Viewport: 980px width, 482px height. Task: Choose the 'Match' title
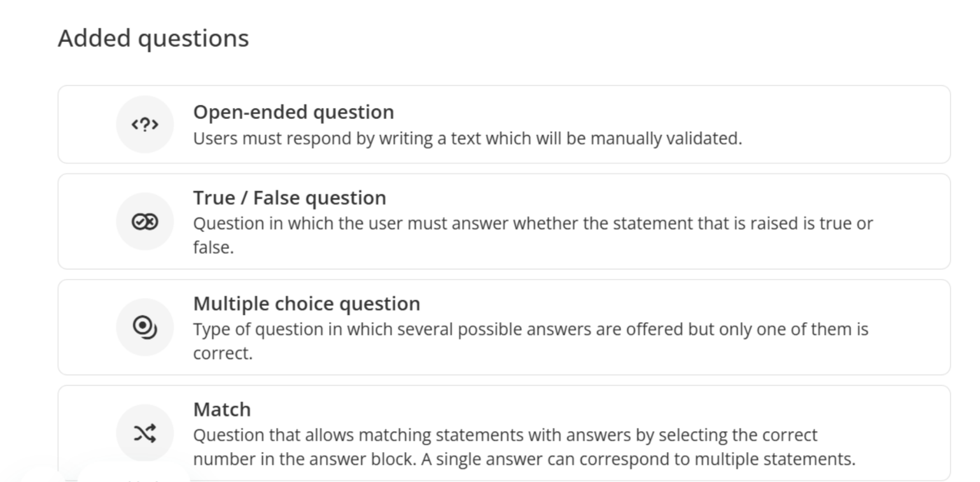coord(222,409)
